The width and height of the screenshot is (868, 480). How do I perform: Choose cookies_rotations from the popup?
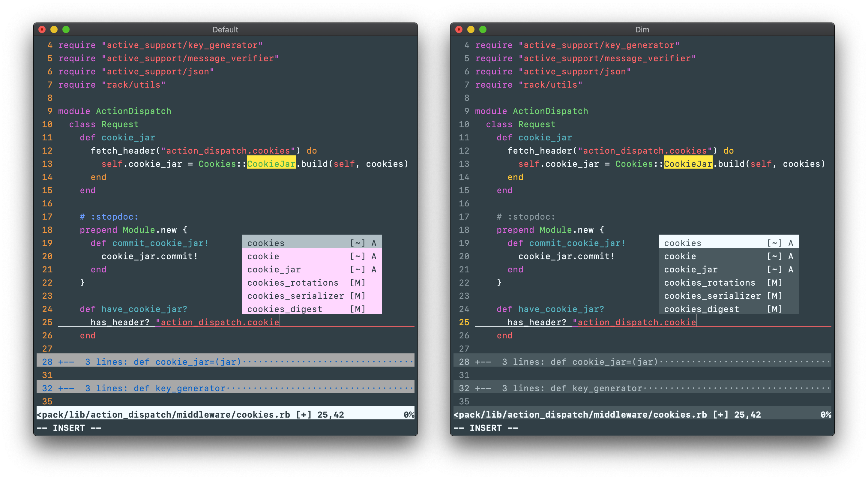point(292,283)
